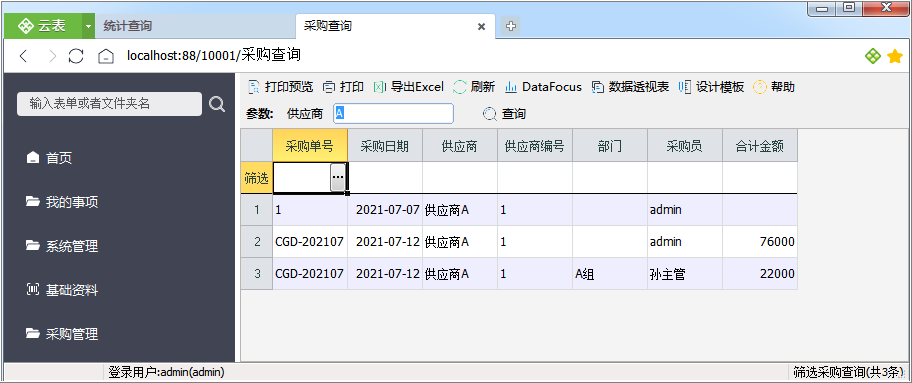
Task: Select the 供应商 column header
Action: point(460,146)
